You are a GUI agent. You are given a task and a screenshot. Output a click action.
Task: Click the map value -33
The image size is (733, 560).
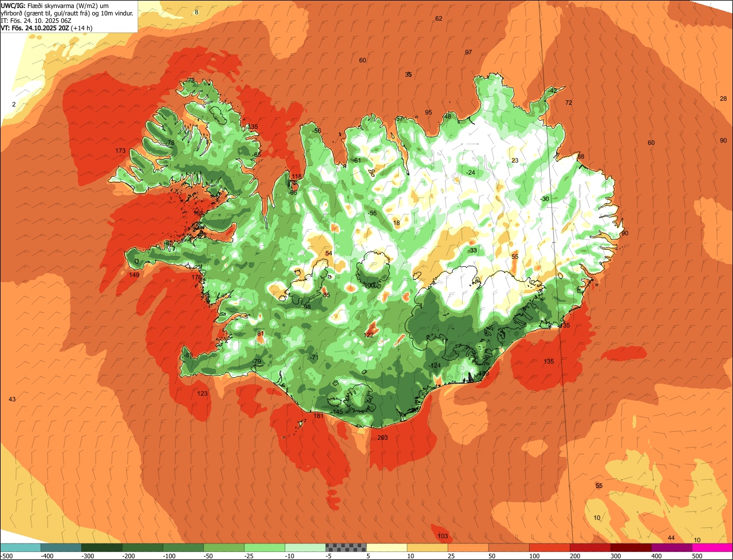coord(472,251)
